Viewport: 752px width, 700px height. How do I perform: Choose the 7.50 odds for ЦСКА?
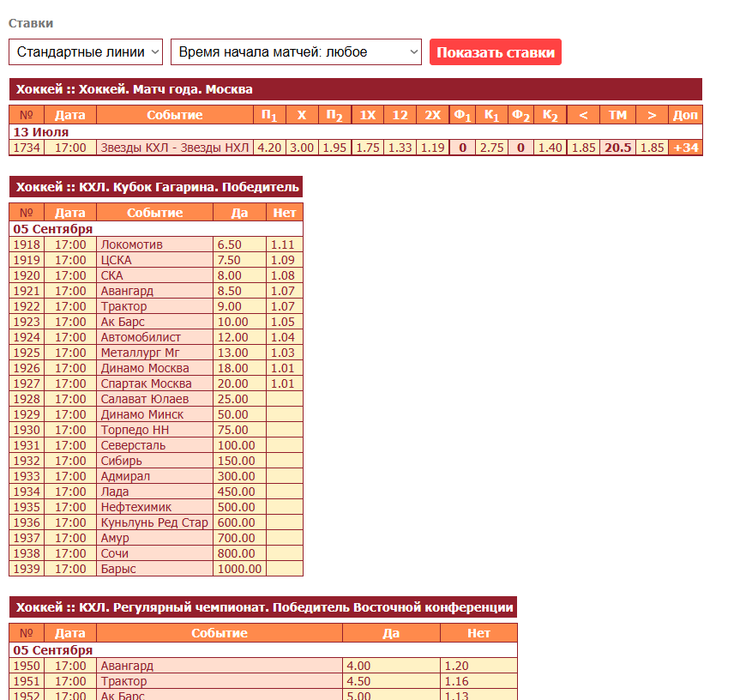(239, 260)
